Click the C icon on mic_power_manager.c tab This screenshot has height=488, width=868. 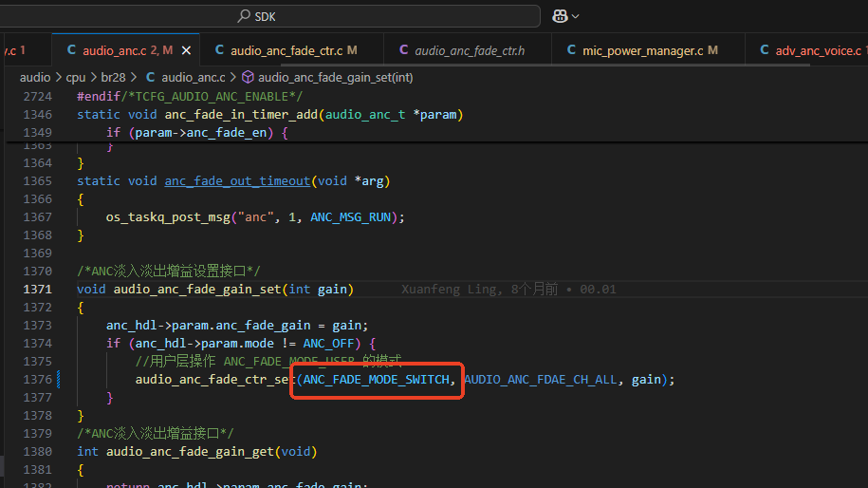tap(571, 50)
